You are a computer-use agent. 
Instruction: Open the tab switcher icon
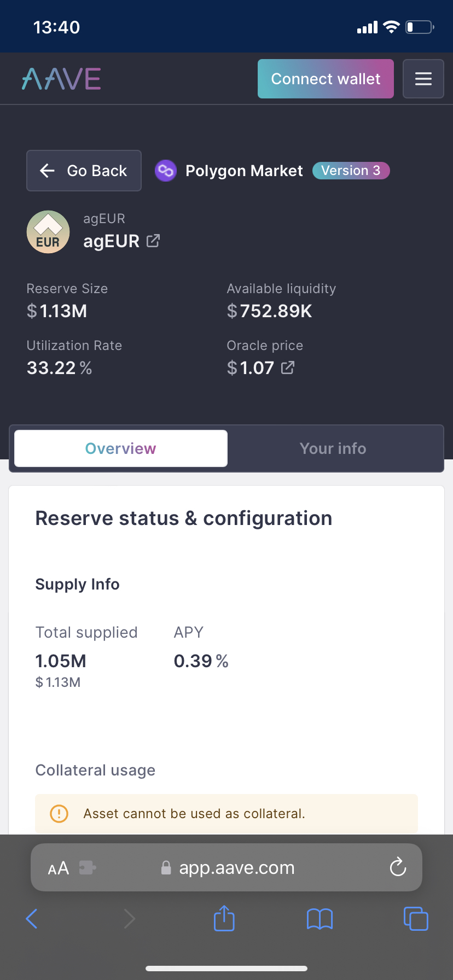[x=416, y=919]
